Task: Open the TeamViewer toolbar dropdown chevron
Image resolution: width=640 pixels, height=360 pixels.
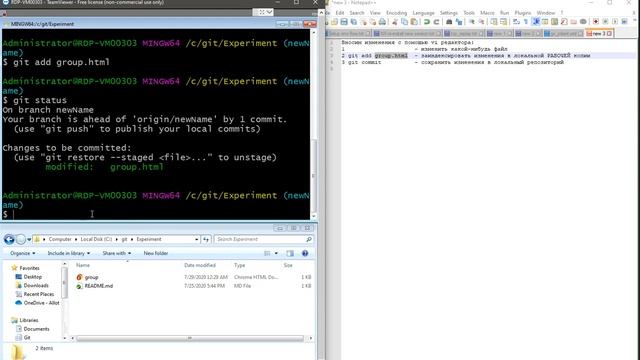Action: point(269,12)
